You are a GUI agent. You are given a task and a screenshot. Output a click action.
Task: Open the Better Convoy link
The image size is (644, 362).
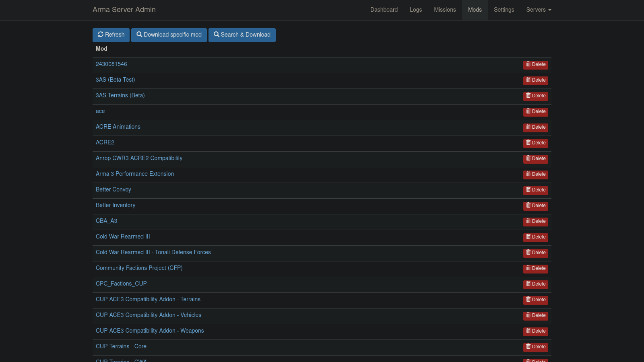tap(114, 189)
